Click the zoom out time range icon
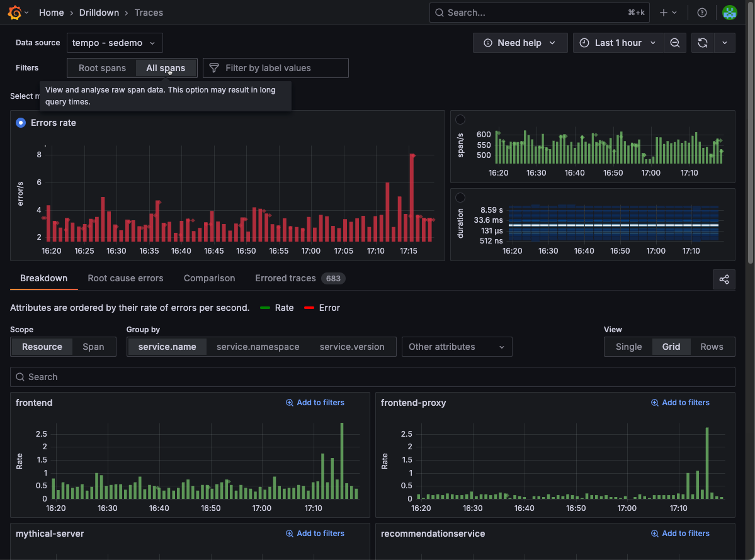Viewport: 755px width, 560px height. click(x=675, y=43)
